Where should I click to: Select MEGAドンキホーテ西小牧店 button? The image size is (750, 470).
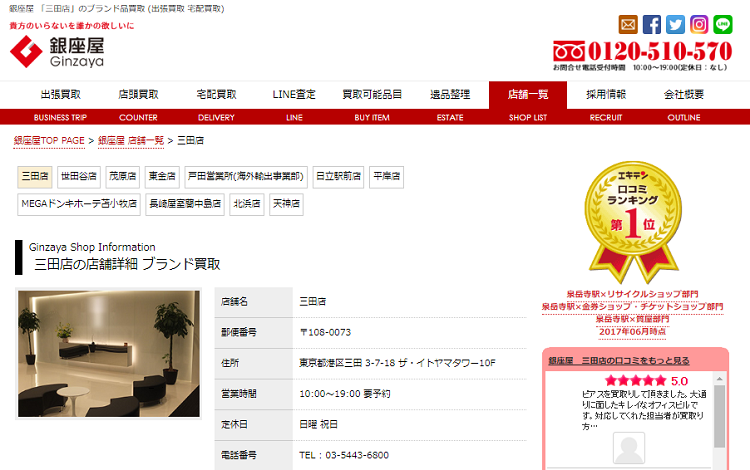(79, 204)
